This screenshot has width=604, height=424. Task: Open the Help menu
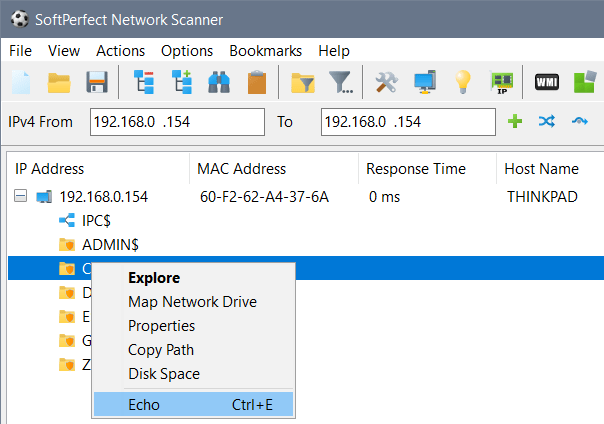point(334,51)
